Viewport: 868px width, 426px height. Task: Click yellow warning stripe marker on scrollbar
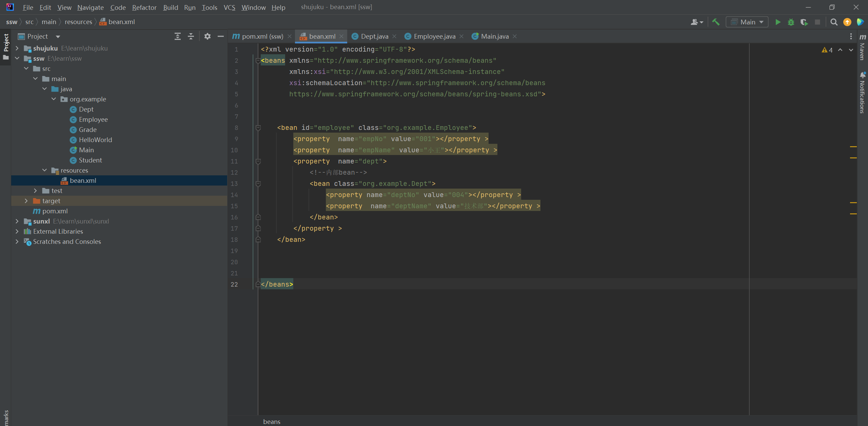click(853, 147)
